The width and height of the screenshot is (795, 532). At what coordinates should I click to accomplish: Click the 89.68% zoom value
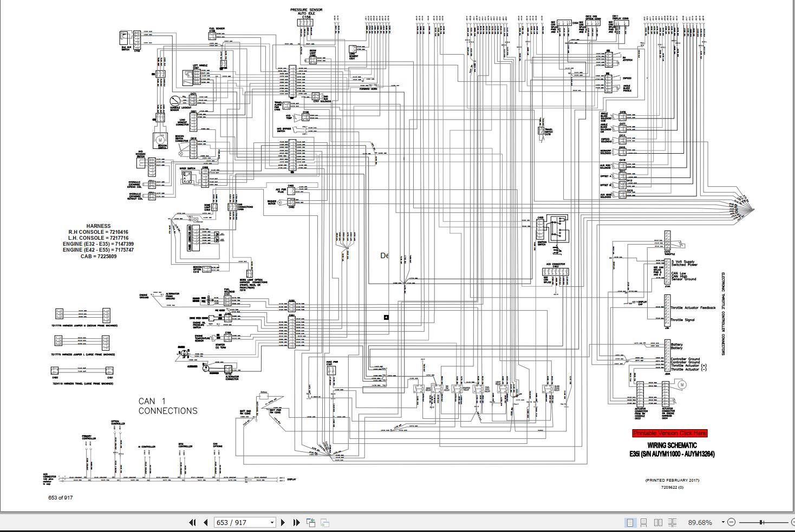700,522
